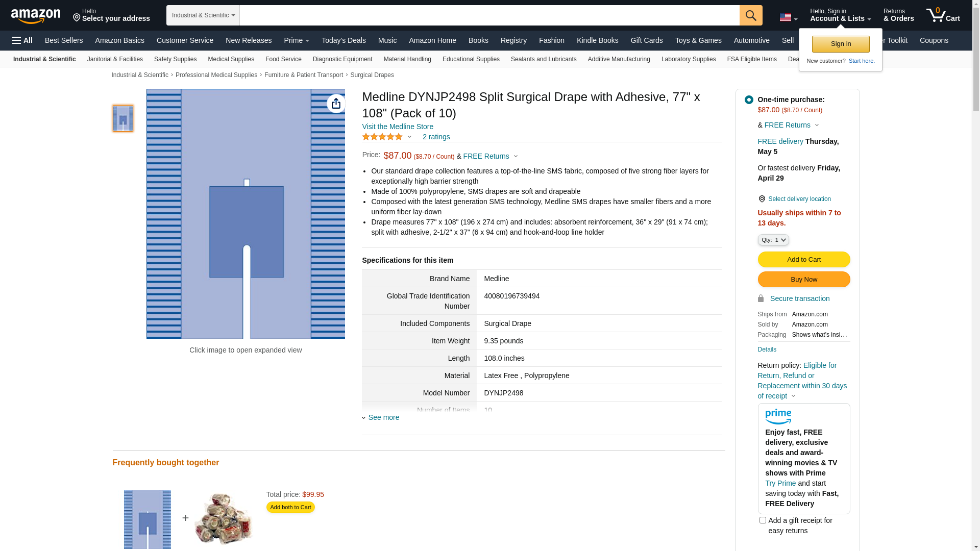Click the Add to Cart button
This screenshot has height=551, width=980.
804,260
